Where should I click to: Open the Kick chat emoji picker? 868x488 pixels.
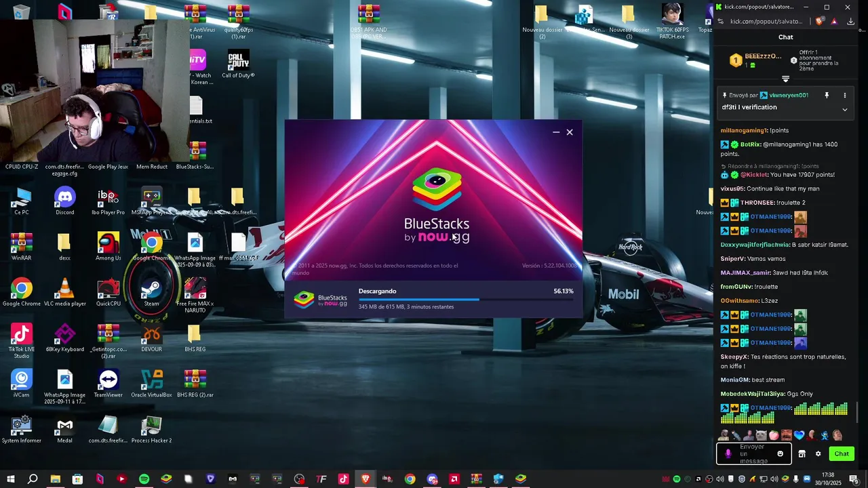(x=780, y=454)
